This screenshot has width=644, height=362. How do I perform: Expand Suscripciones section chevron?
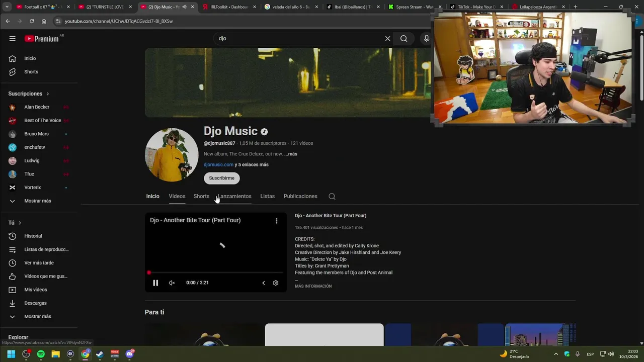click(x=48, y=94)
